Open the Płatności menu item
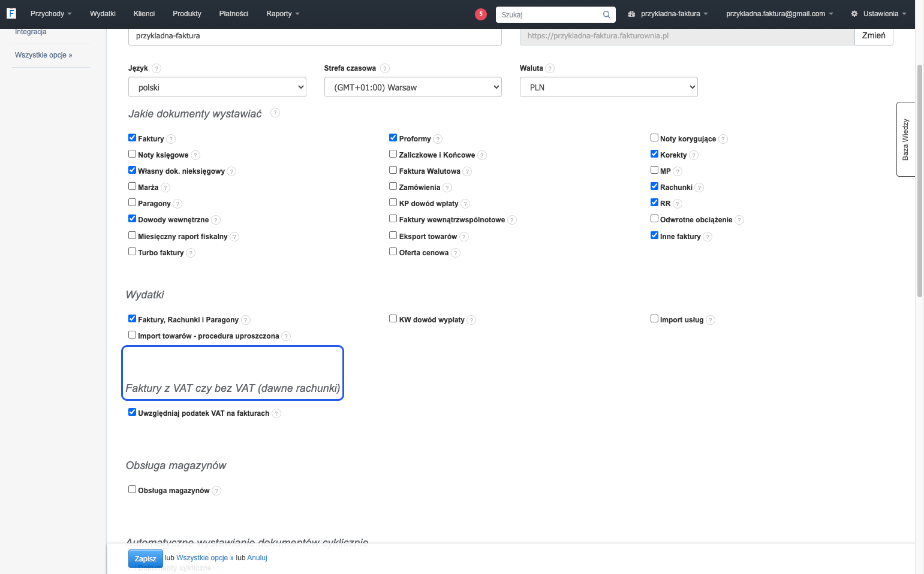924x574 pixels. click(234, 14)
